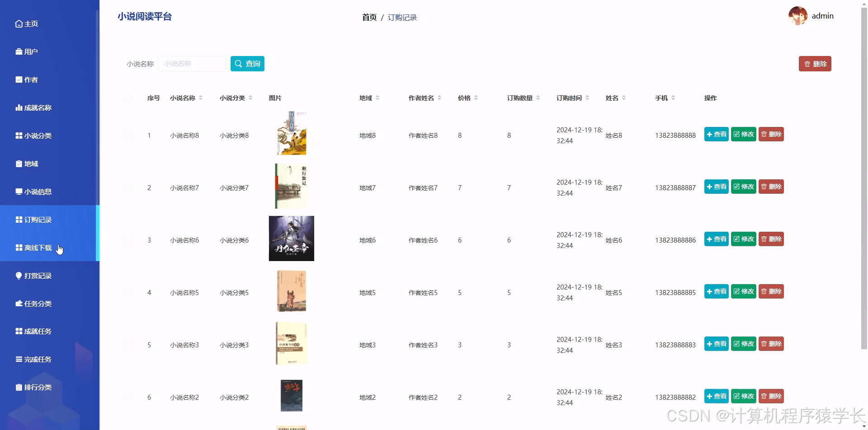868x430 pixels.
Task: Click edit pencil icon of 修改 in row 5
Action: [736, 344]
